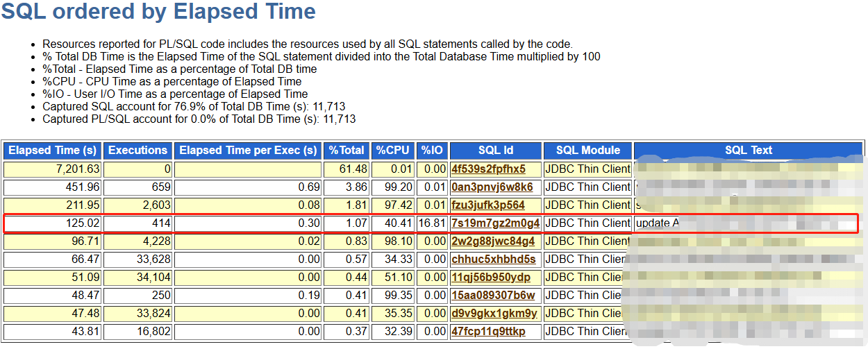
Task: Click the 2,603 executions cell
Action: [x=138, y=205]
